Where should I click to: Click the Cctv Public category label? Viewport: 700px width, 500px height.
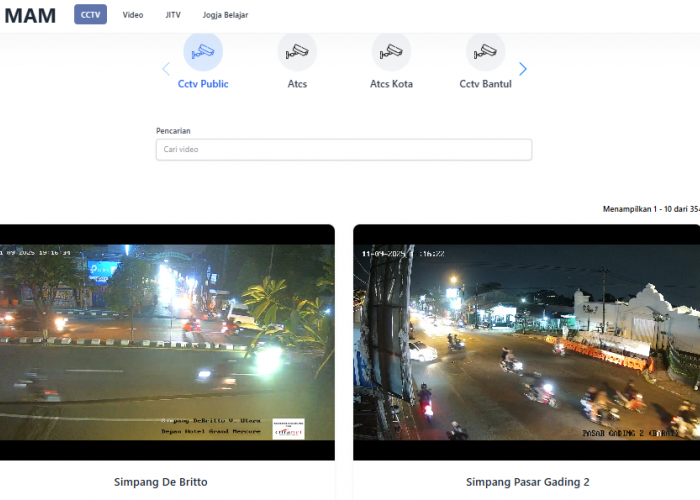203,84
